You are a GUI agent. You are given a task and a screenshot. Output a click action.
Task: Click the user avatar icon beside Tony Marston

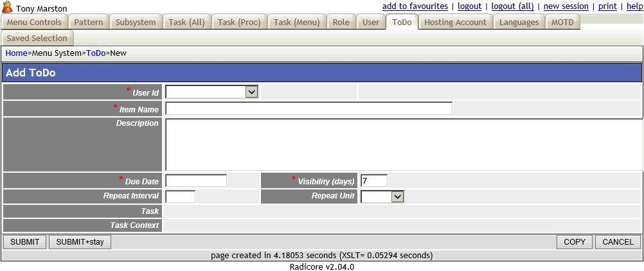(8, 7)
